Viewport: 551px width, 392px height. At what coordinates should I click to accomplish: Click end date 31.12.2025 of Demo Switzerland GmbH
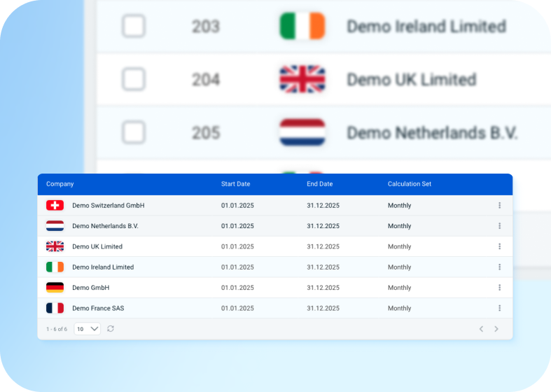pyautogui.click(x=323, y=206)
